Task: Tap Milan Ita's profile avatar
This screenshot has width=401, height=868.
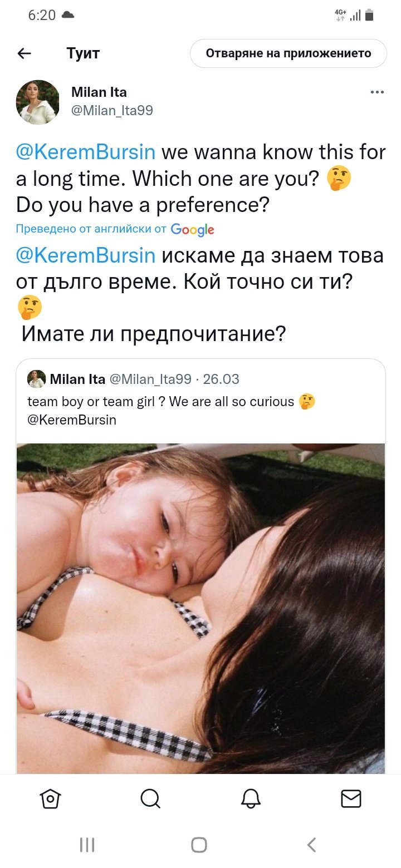Action: click(x=38, y=102)
